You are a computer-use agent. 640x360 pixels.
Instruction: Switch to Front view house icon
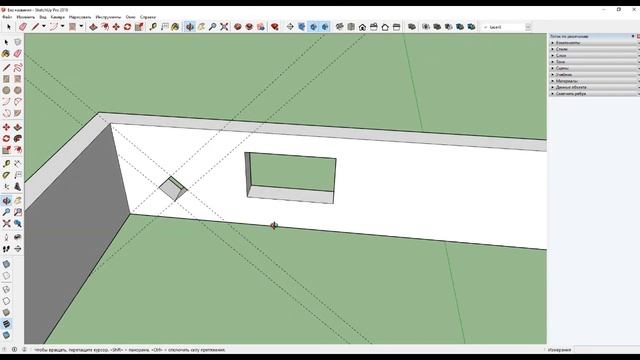click(362, 27)
